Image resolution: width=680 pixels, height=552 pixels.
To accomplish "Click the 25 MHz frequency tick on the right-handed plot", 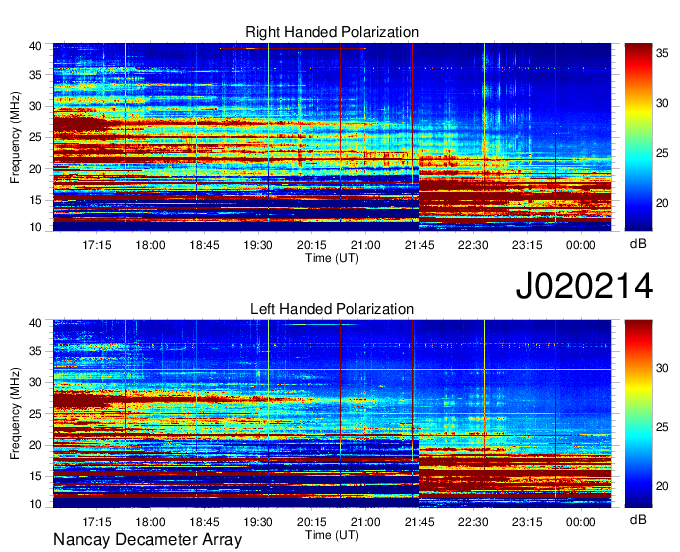I will click(x=36, y=137).
